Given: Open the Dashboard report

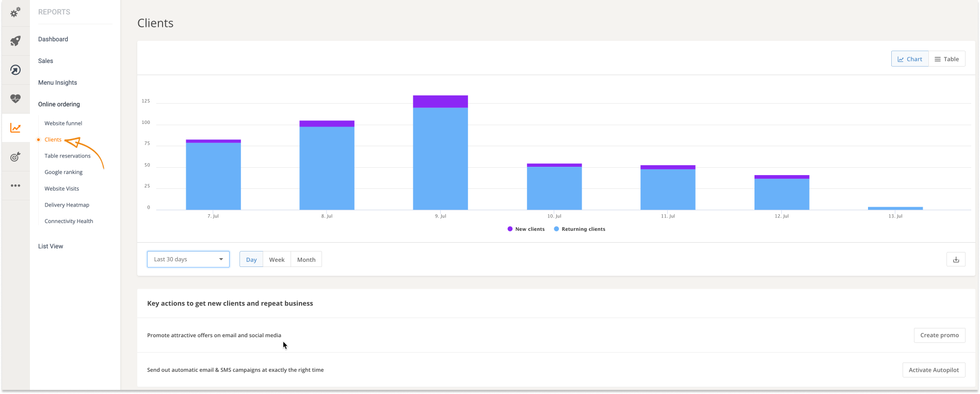Looking at the screenshot, I should click(x=53, y=39).
